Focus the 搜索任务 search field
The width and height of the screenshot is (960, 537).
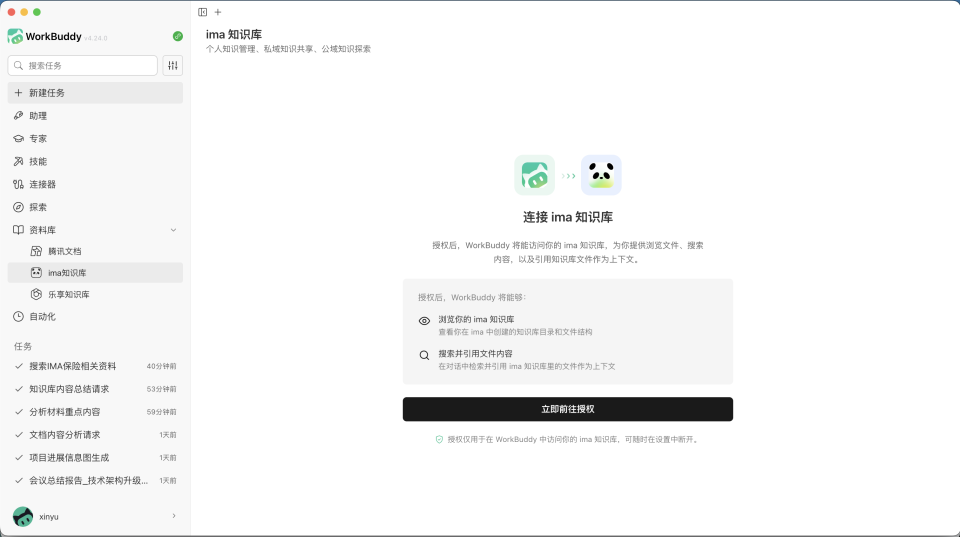[x=83, y=66]
